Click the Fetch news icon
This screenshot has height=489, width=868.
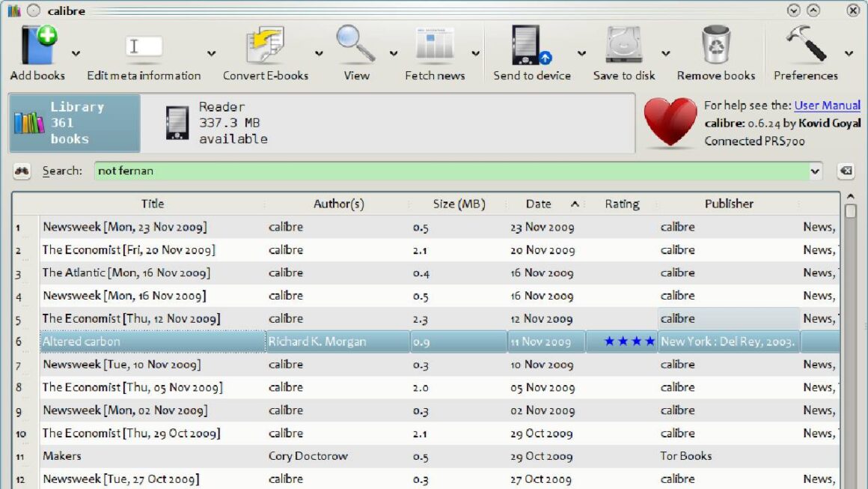point(435,43)
